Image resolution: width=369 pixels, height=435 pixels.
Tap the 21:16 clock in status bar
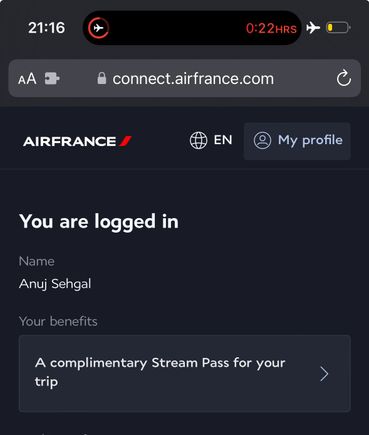[x=46, y=28]
